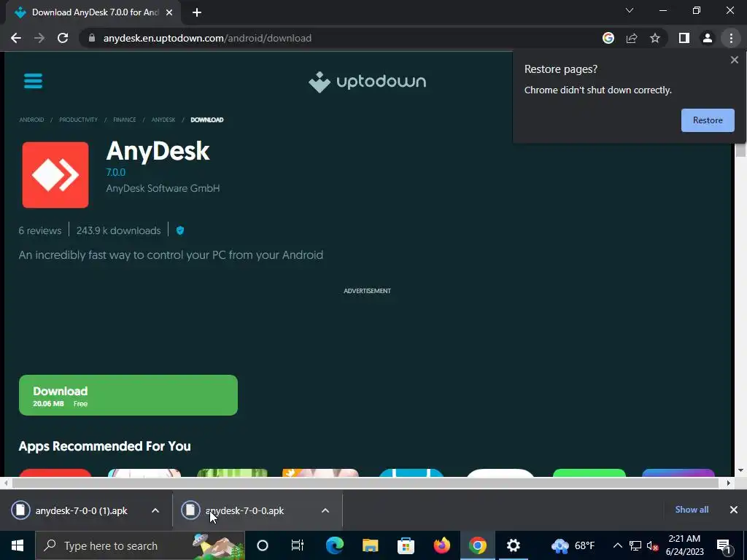Viewport: 747px width, 560px height.
Task: Bookmark this tab with the star icon
Action: point(655,38)
